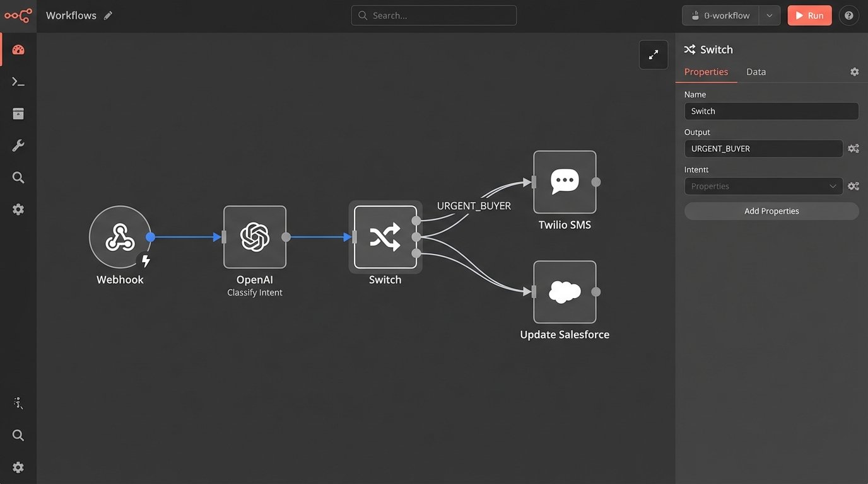The width and height of the screenshot is (868, 484).
Task: Open the dashboard gauge icon in sidebar
Action: point(18,50)
